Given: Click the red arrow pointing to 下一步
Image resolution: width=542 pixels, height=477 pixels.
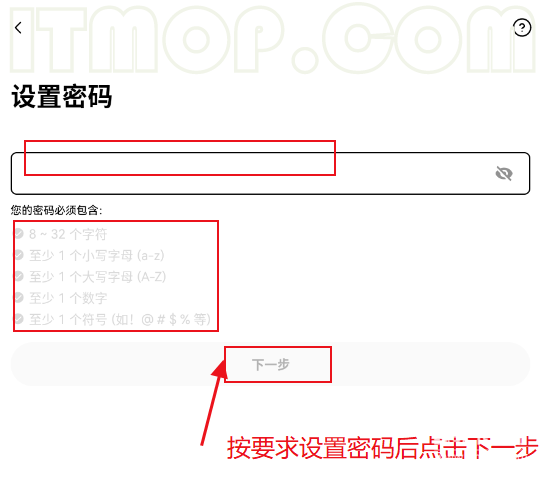Looking at the screenshot, I should (214, 403).
